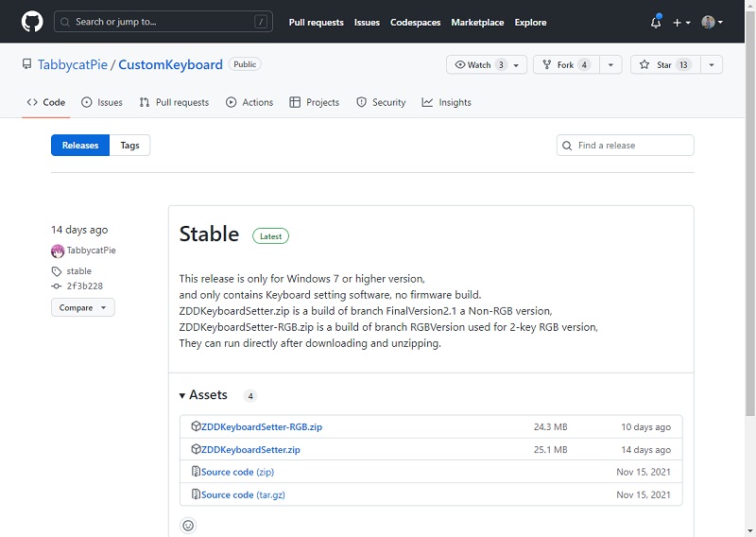
Task: Click the commit icon beside 2f3b228
Action: click(57, 286)
